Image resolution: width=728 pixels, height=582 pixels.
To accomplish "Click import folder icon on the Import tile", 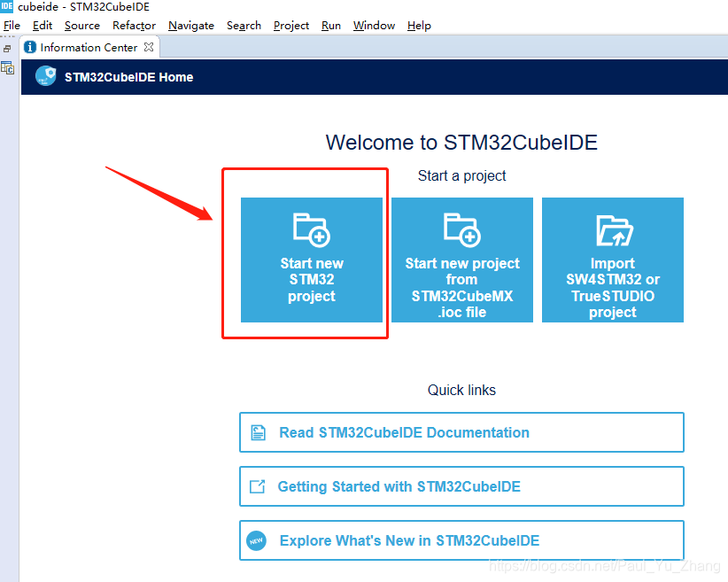I will (615, 230).
